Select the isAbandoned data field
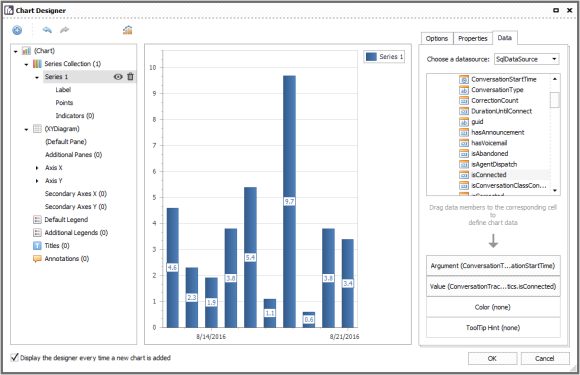Viewport: 580px width, 375px height. pyautogui.click(x=489, y=153)
